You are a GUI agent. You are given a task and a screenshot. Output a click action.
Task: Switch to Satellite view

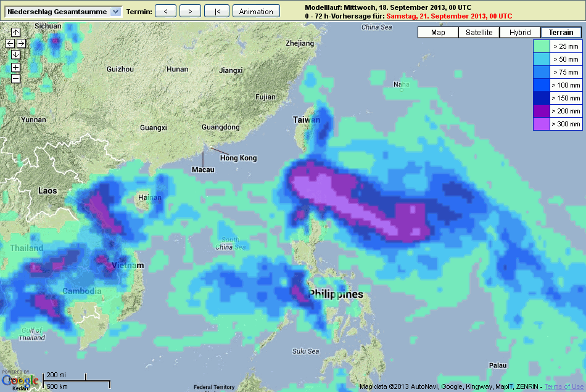coord(479,33)
